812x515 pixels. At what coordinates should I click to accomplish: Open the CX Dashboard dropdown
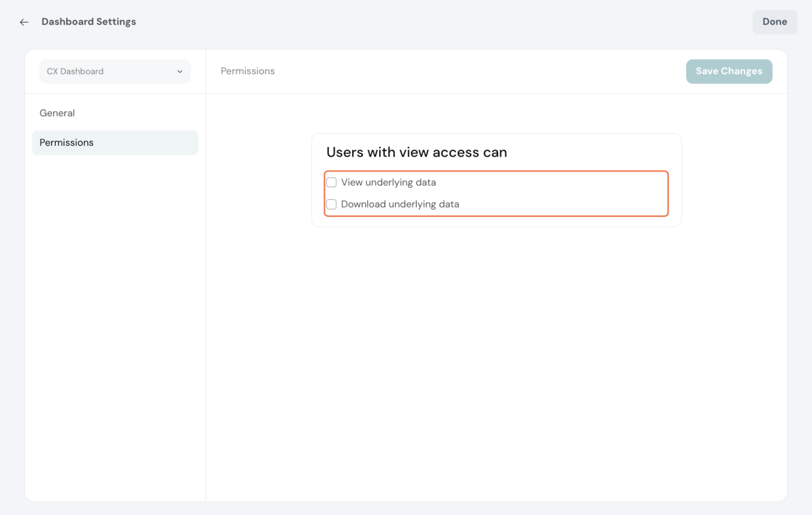click(x=115, y=71)
